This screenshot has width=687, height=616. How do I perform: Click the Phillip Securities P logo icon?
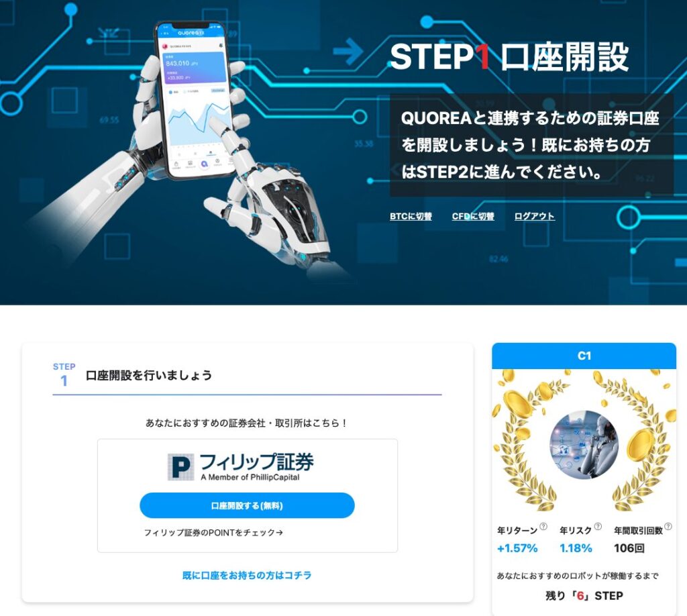[x=180, y=467]
